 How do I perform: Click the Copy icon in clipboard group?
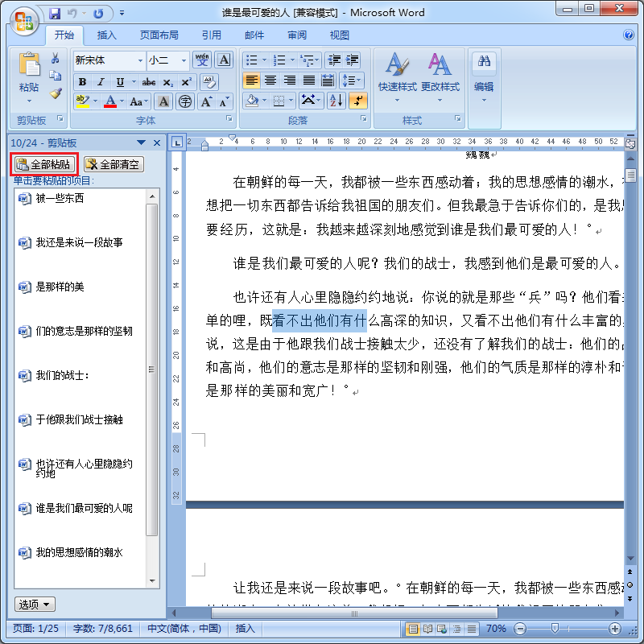55,76
